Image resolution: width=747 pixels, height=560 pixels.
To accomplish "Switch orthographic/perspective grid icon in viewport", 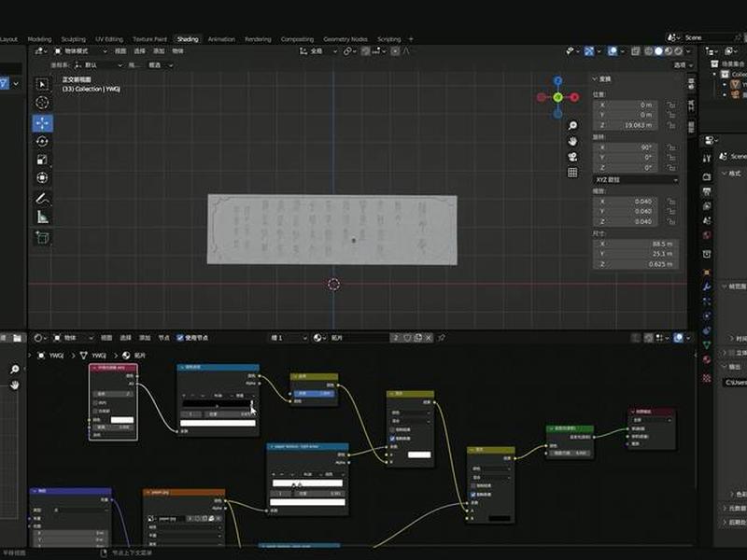I will pos(572,173).
